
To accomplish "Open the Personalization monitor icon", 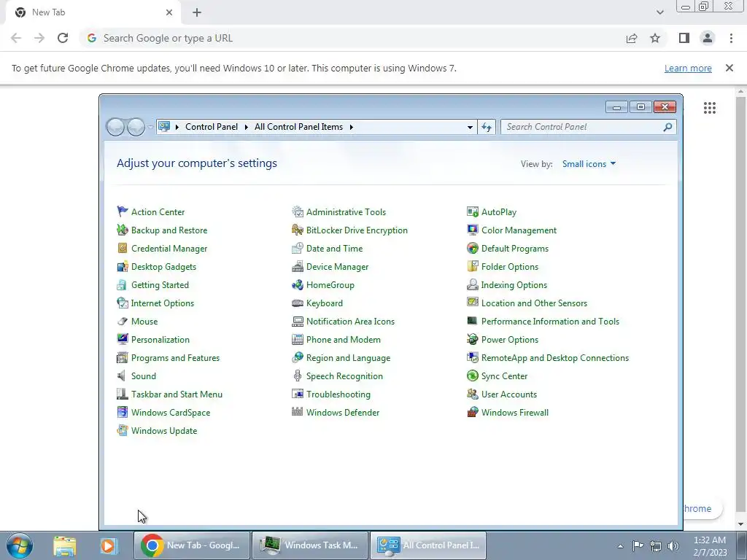I will point(123,339).
